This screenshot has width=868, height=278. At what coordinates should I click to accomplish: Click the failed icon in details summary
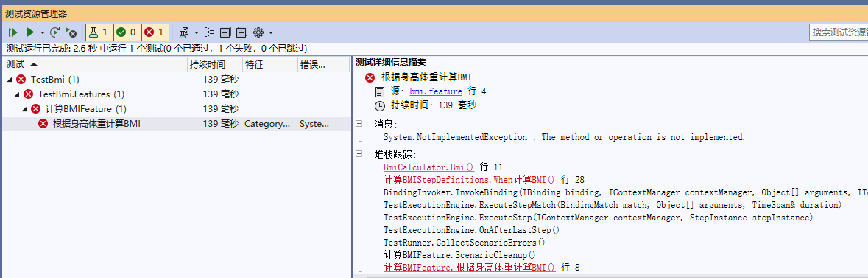point(370,77)
